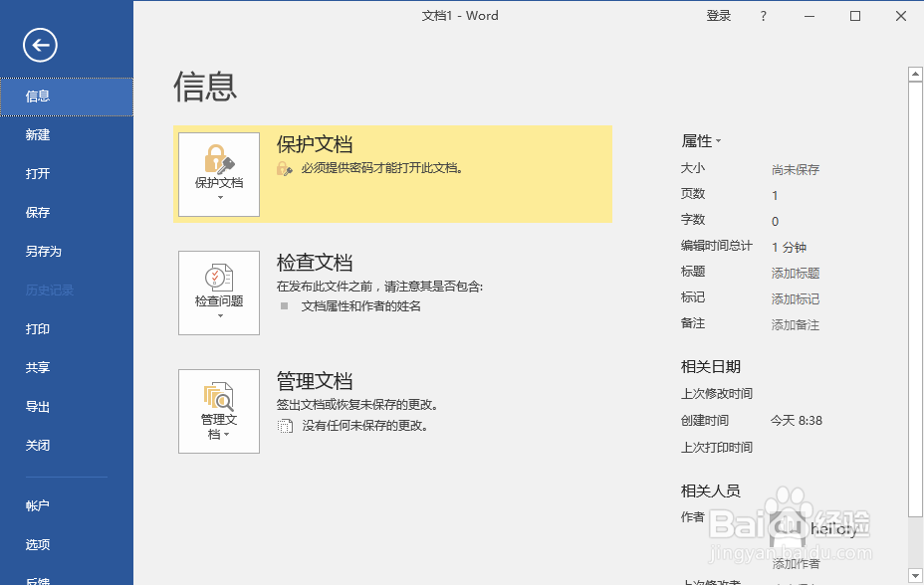The image size is (924, 585).
Task: Choose Close (关闭) in the sidebar
Action: 67,446
